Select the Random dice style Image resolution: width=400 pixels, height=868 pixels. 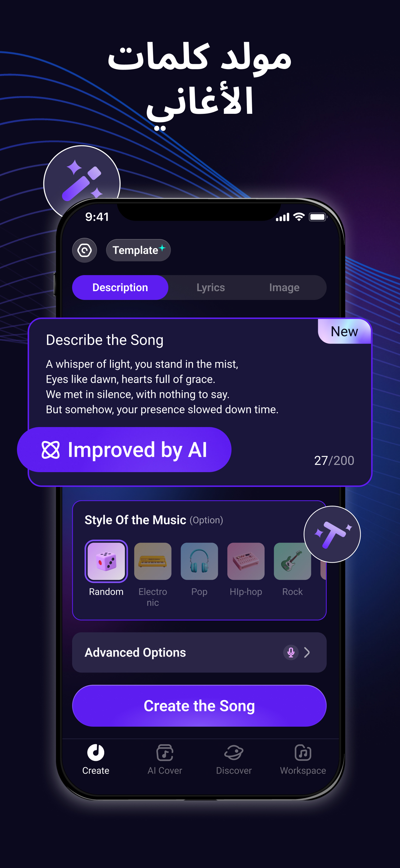tap(106, 561)
